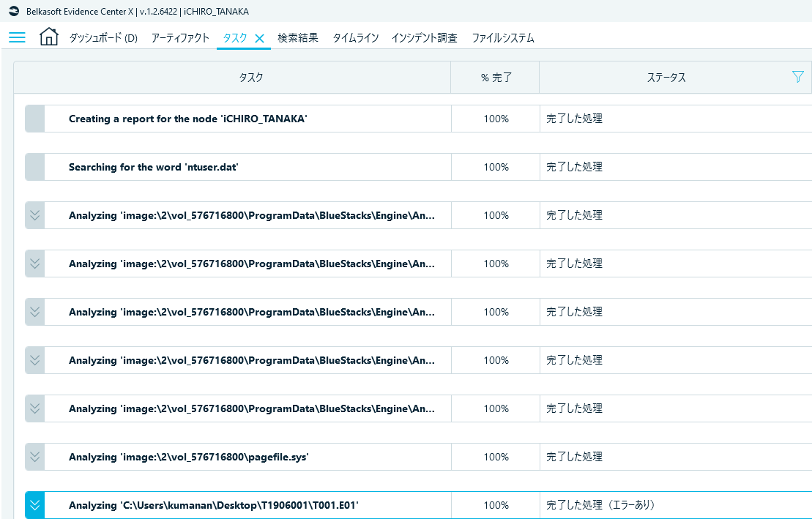
Task: Select the row handle of 'Creating a report' task
Action: (34, 119)
